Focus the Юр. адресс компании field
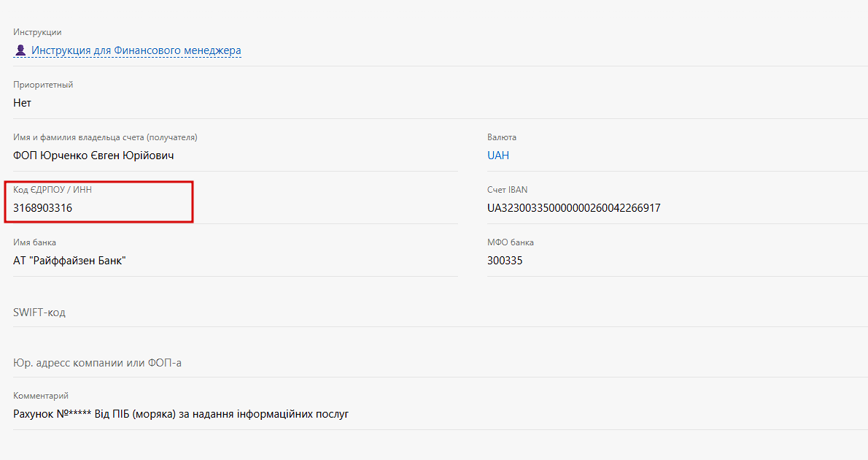Image resolution: width=868 pixels, height=460 pixels. pos(441,363)
